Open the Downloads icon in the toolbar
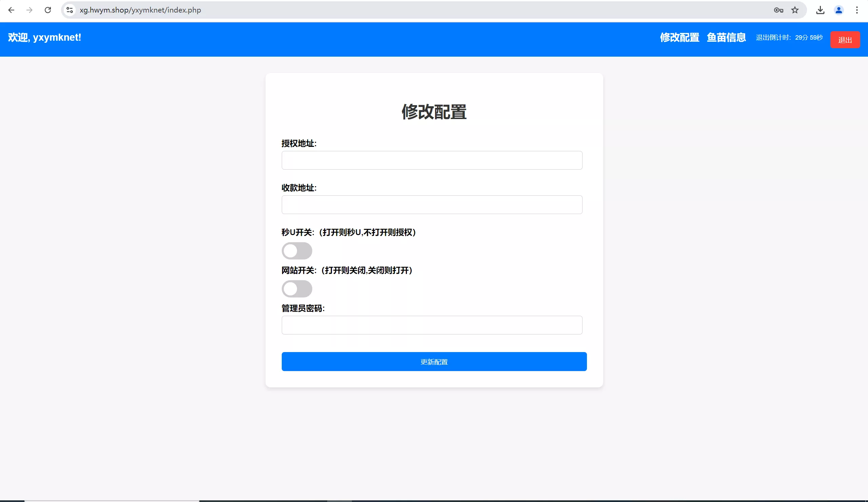 (x=821, y=10)
